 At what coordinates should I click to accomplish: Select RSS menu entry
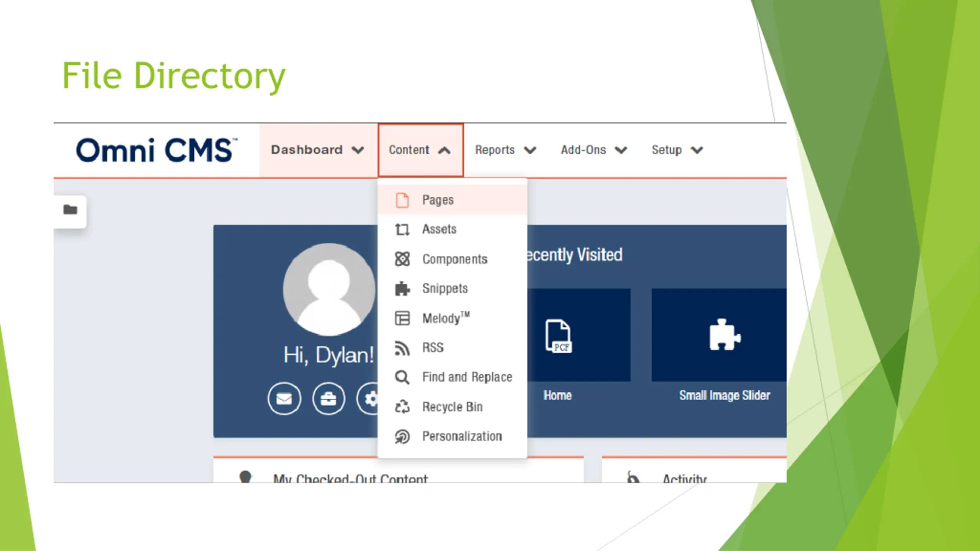(x=452, y=348)
